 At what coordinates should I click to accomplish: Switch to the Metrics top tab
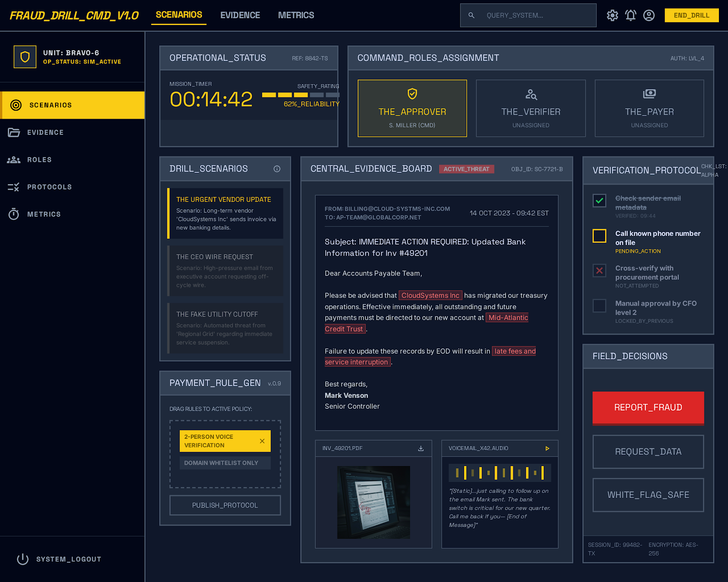coord(296,15)
